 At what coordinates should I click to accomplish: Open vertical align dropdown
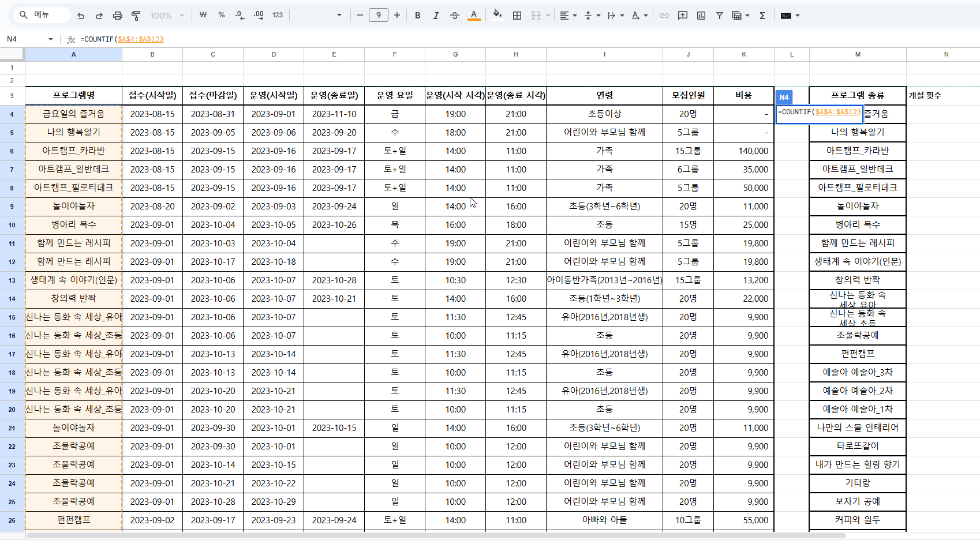pos(592,16)
